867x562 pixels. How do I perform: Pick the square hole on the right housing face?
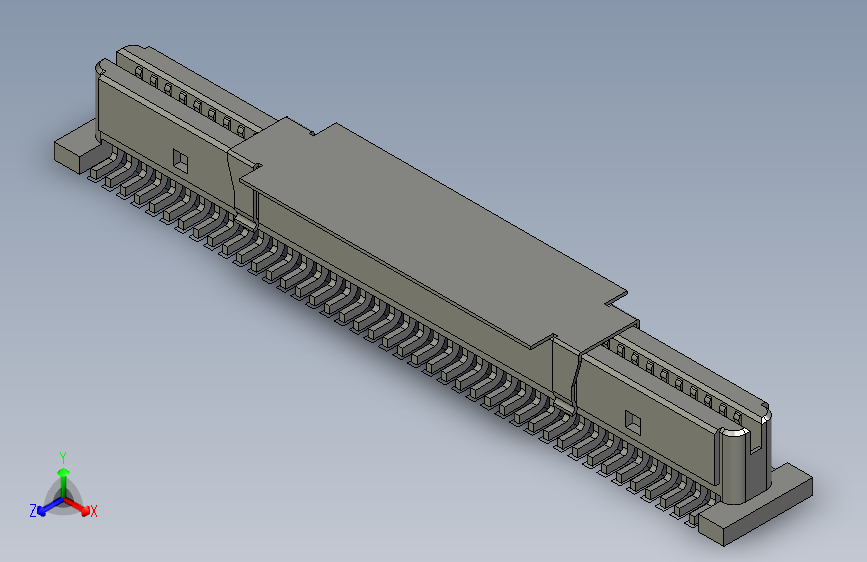click(x=633, y=423)
